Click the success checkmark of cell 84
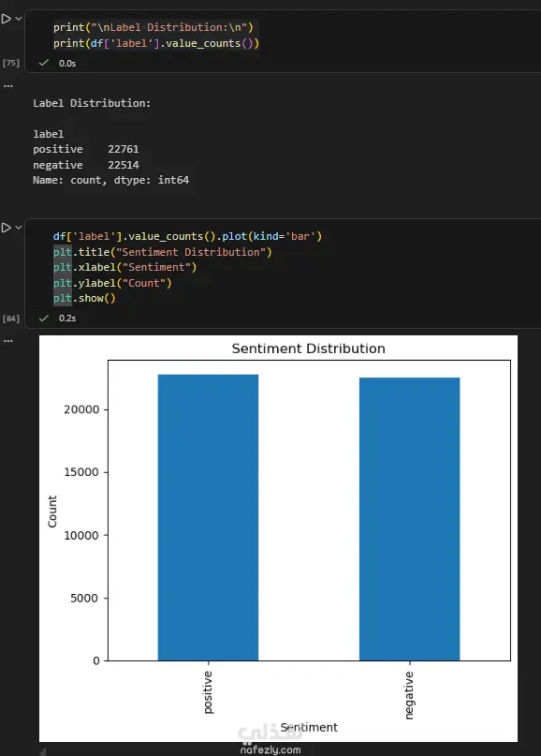Screen dimensions: 541x756 pos(44,318)
